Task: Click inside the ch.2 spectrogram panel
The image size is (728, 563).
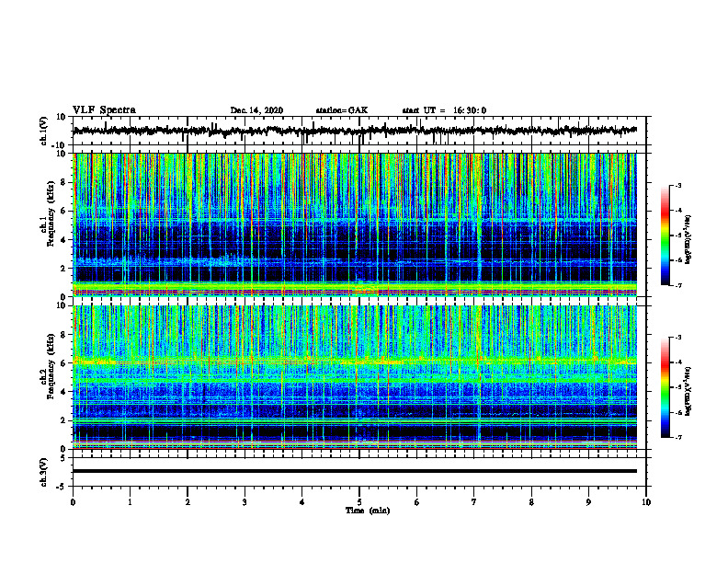Action: tap(355, 377)
